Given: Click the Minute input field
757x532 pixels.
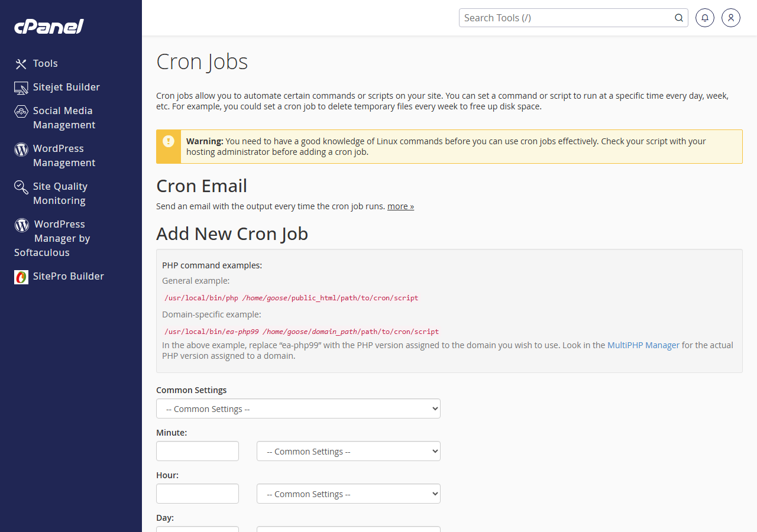Looking at the screenshot, I should point(198,451).
